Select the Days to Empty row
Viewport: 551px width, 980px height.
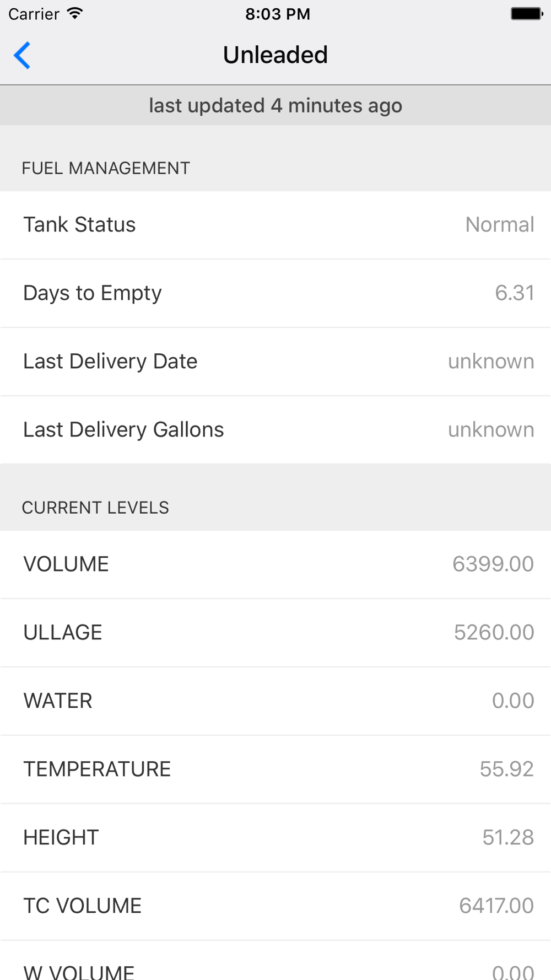click(275, 293)
